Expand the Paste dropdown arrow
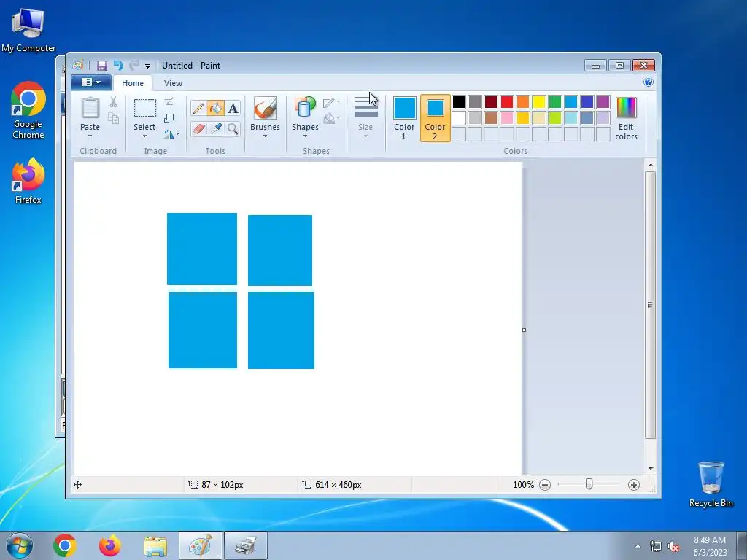 [90, 136]
